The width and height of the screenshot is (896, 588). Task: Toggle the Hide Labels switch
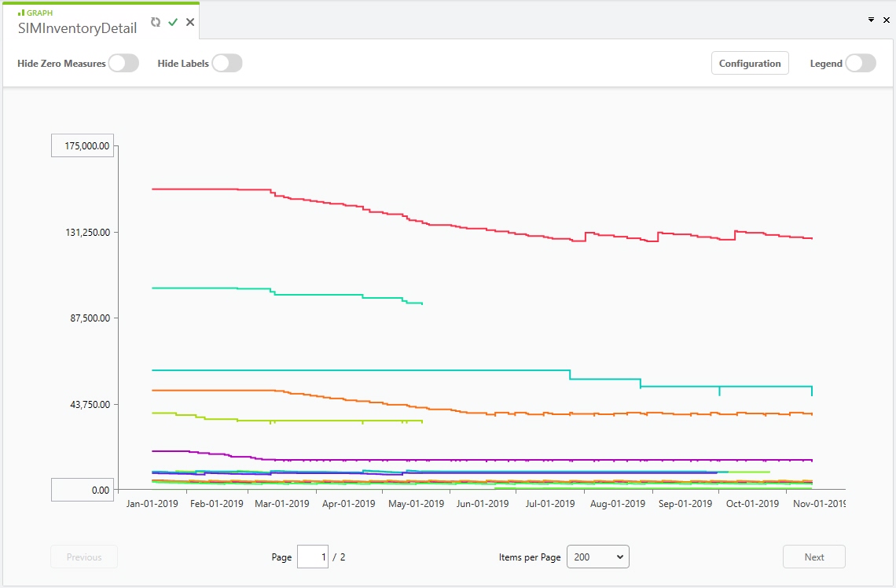pos(227,63)
